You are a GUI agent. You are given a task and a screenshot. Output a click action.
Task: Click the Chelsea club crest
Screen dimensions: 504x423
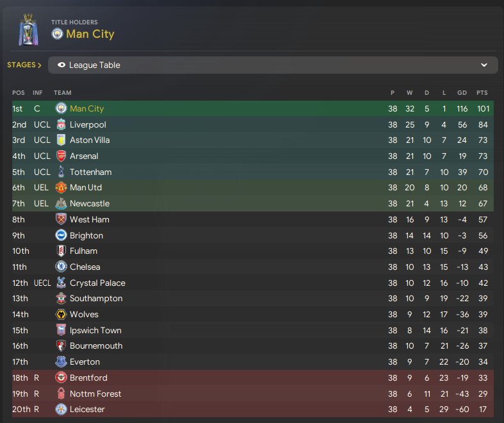pos(61,267)
